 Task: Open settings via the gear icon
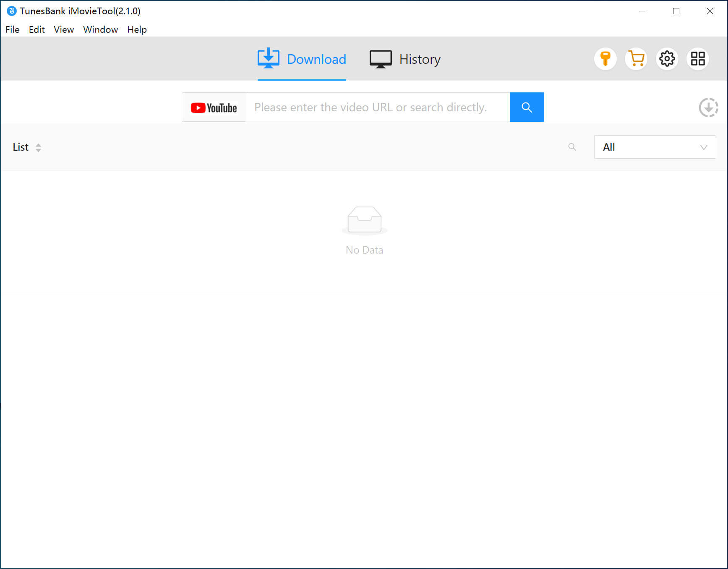[x=667, y=59]
